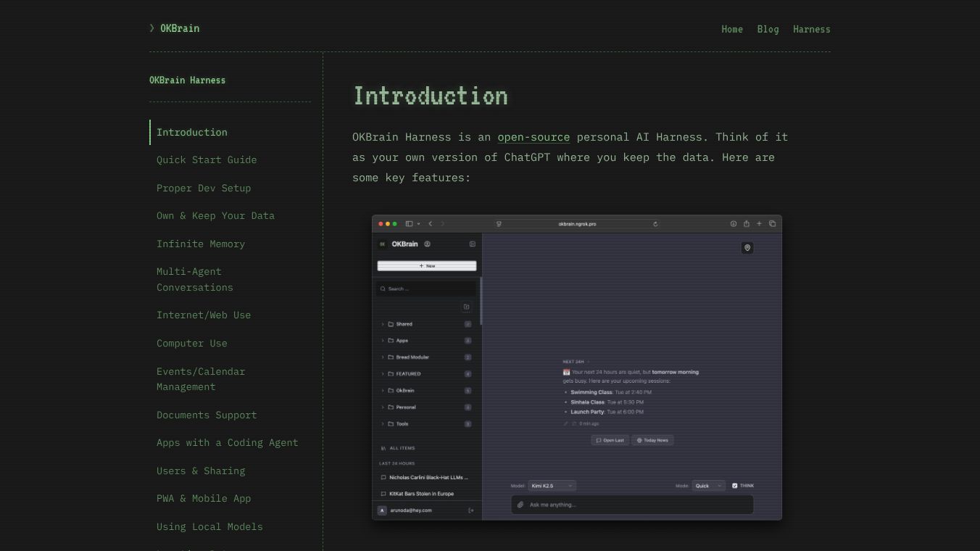Click the profile icon beside the OKBrain title
The height and width of the screenshot is (551, 980).
tap(427, 244)
